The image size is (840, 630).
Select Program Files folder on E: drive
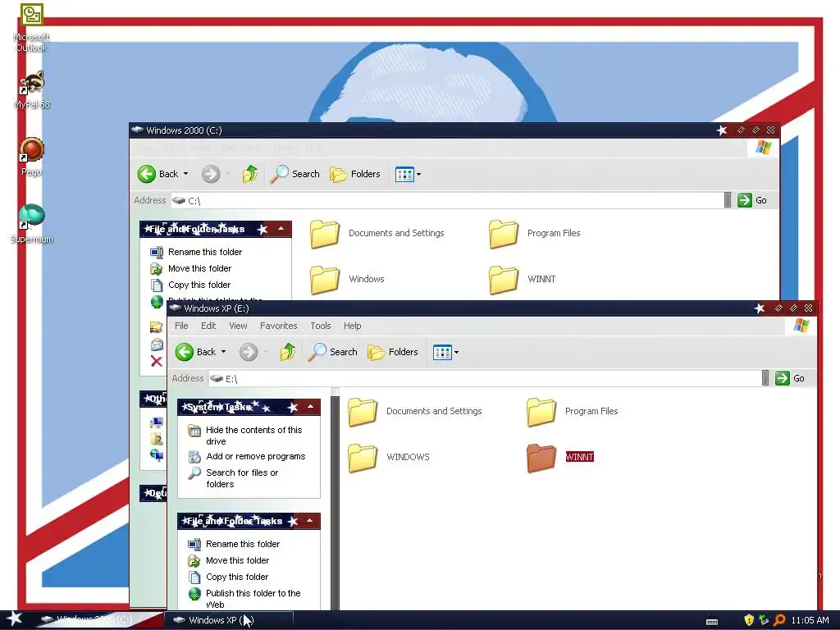point(572,412)
